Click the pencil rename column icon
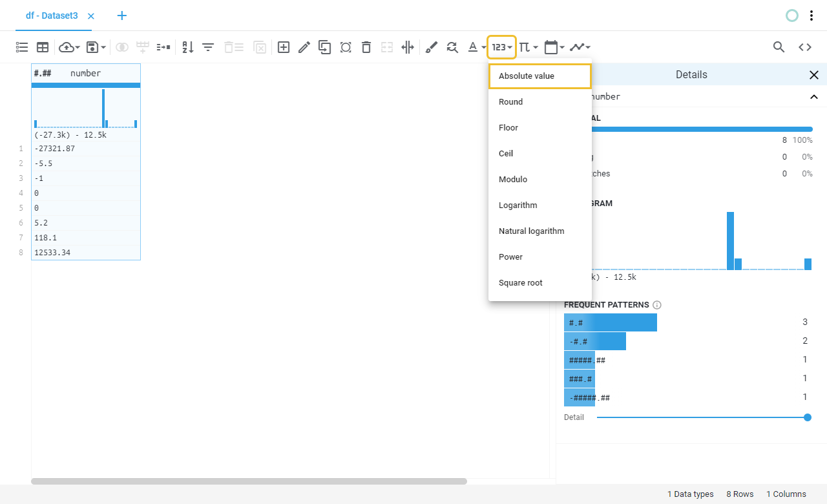The image size is (827, 504). click(x=304, y=47)
